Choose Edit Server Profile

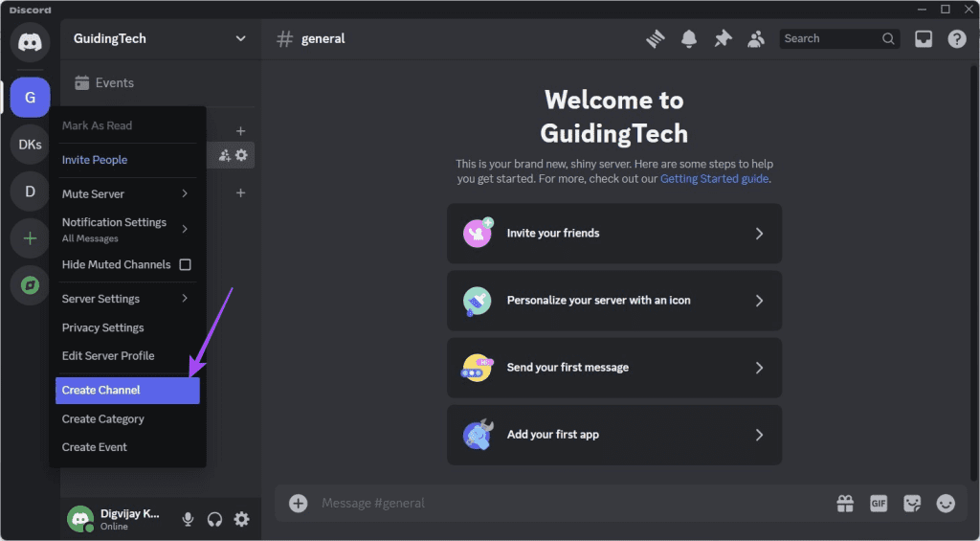pos(127,356)
